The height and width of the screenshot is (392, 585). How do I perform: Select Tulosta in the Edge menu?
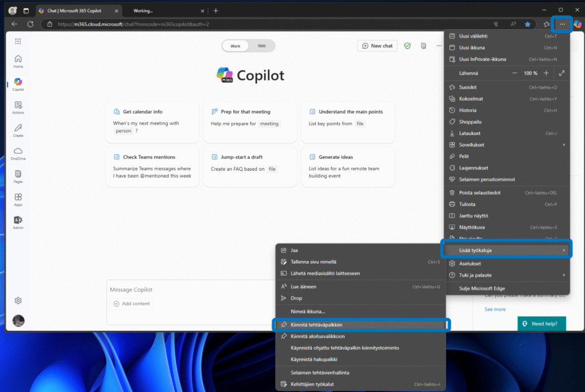[507, 204]
